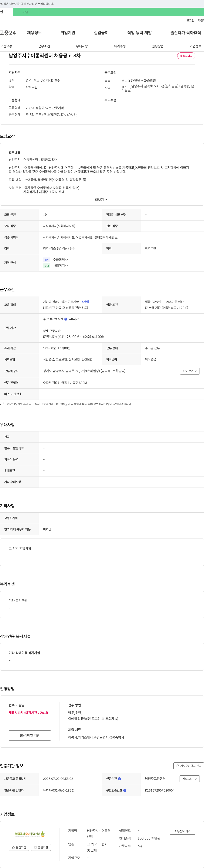The height and width of the screenshot is (868, 204).
Task: Click the registration date 2025.07.02 09:58:02
Action: click(x=58, y=779)
